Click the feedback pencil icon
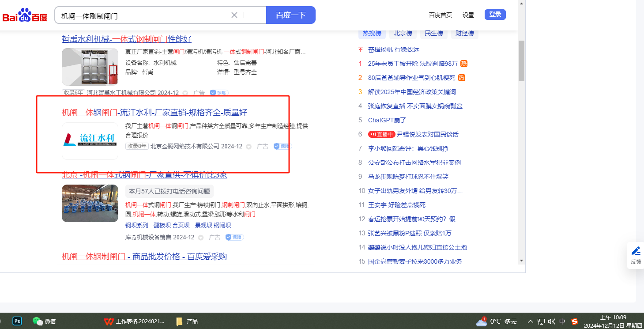The height and width of the screenshot is (329, 644). [636, 251]
